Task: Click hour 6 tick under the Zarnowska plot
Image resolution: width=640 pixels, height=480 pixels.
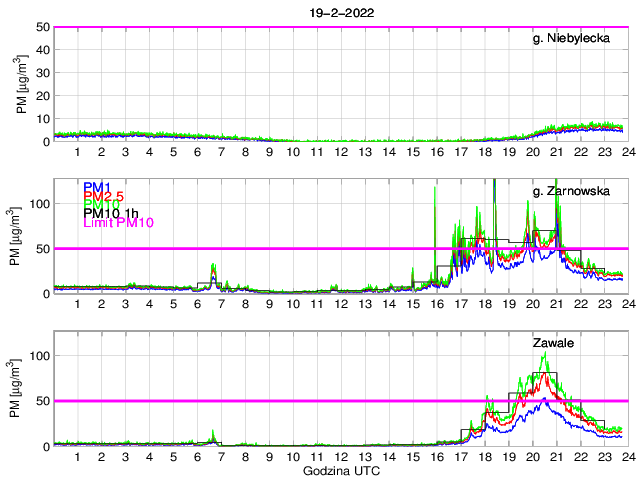Action: point(197,304)
